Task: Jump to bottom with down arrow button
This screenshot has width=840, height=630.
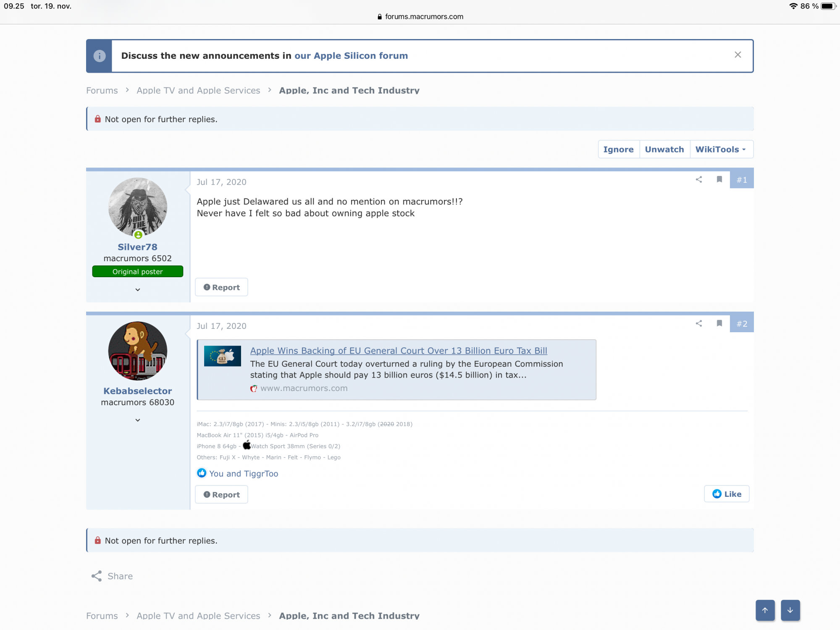Action: [x=790, y=610]
